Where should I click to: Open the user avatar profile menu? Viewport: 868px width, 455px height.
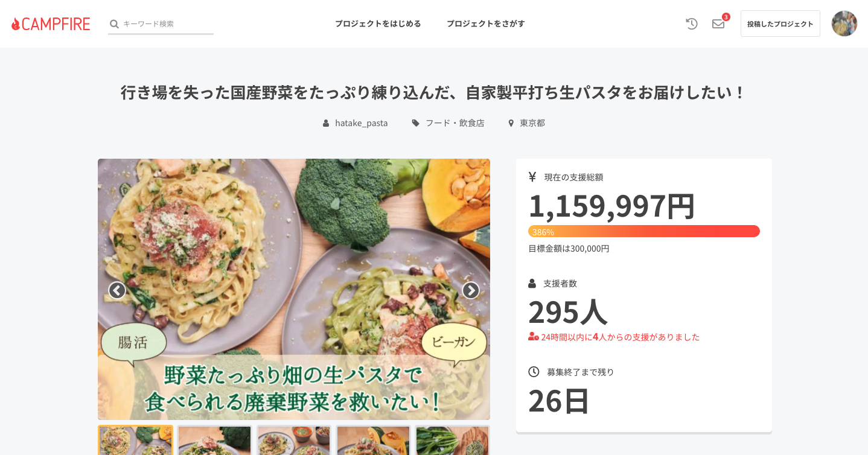(x=844, y=24)
